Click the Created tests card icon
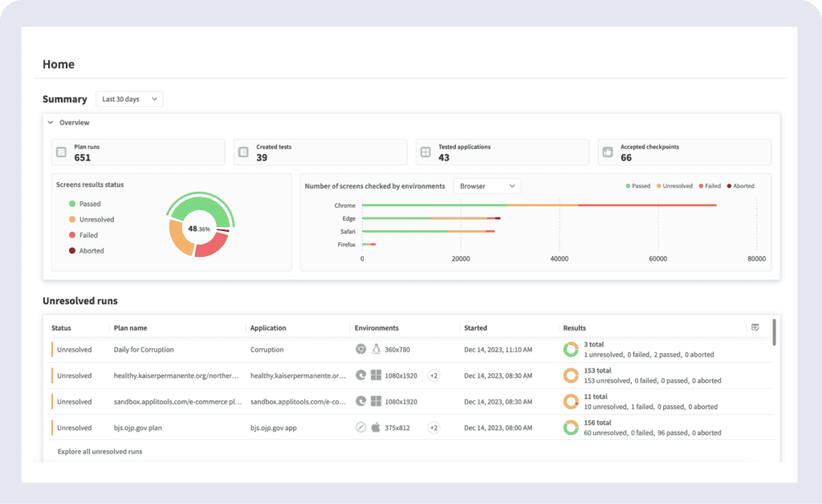 [x=243, y=152]
